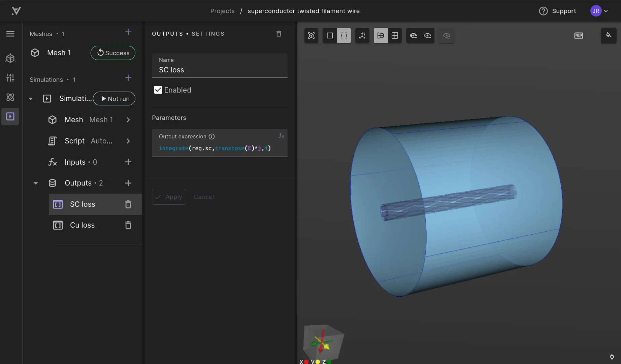
Task: Click the app logo in the header
Action: (16, 11)
